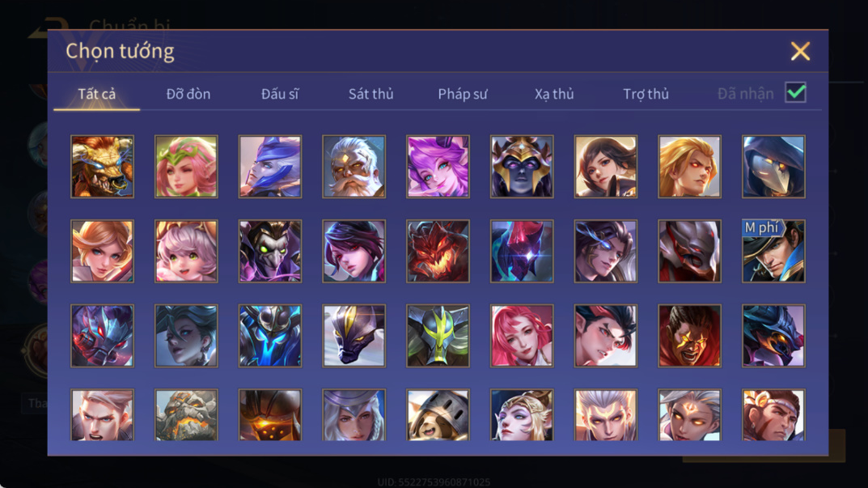Select the 'Đấu sĩ' tab
Viewport: 868px width, 488px height.
(280, 94)
